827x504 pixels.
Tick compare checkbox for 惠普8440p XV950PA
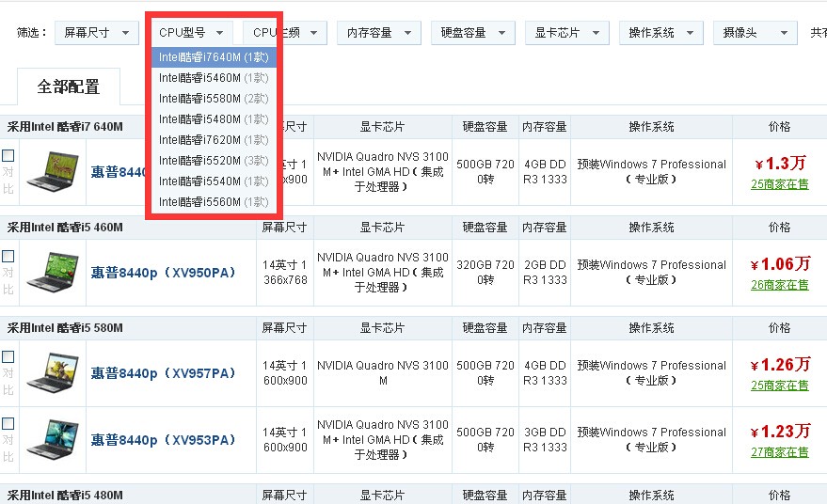point(8,256)
